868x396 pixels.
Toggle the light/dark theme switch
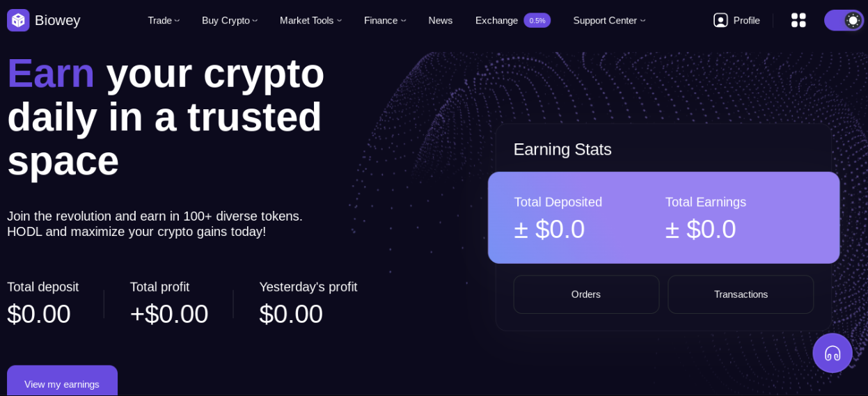click(x=844, y=20)
